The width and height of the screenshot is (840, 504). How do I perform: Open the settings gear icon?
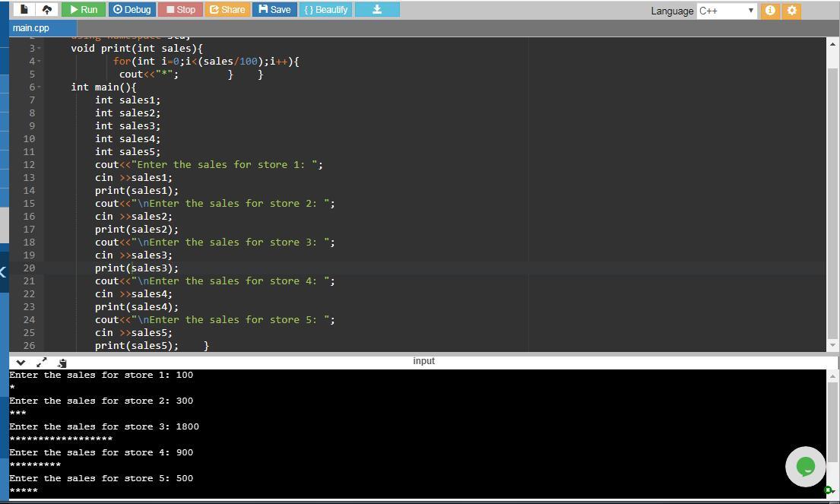pyautogui.click(x=791, y=11)
